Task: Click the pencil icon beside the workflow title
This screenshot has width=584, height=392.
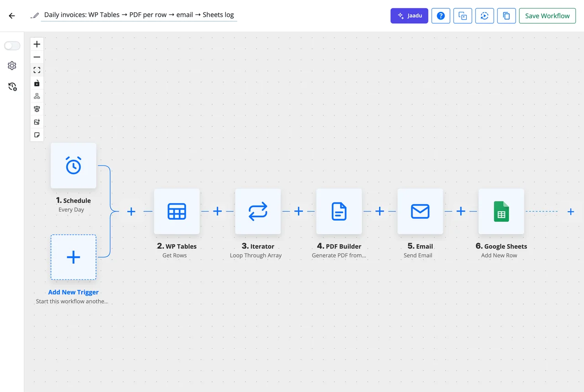Action: (x=35, y=15)
